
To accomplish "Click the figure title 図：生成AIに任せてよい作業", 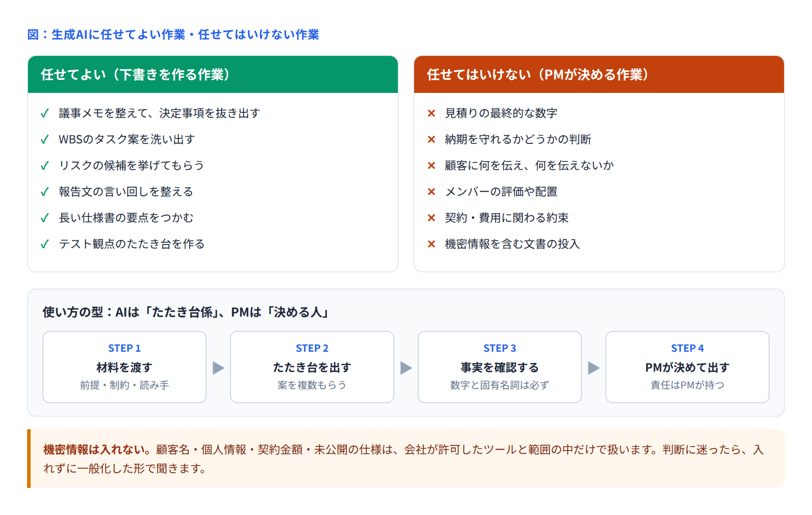I will [173, 34].
